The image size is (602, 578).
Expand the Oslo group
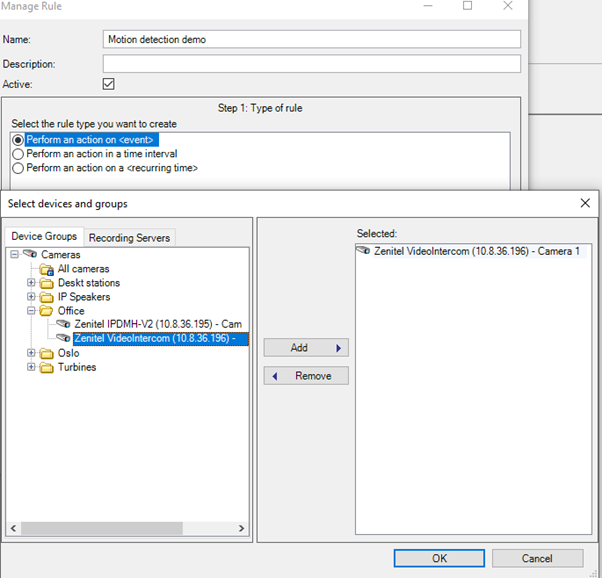coord(31,353)
